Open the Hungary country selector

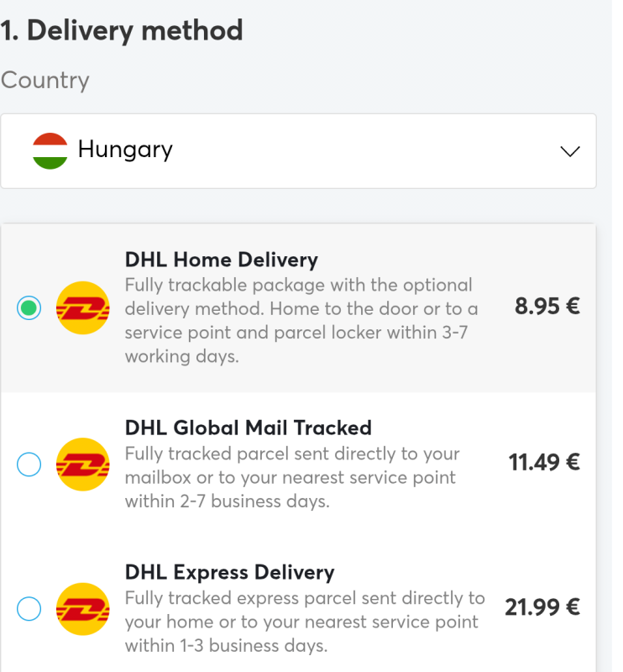[298, 151]
